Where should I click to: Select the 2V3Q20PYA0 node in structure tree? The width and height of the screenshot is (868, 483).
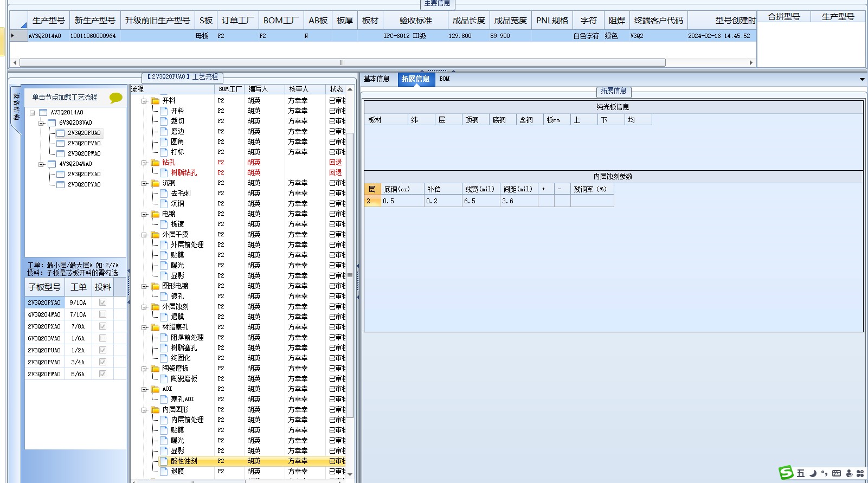84,185
